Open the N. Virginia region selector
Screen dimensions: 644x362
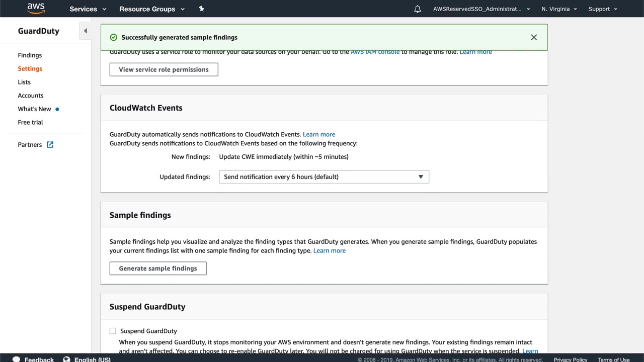[x=559, y=9]
